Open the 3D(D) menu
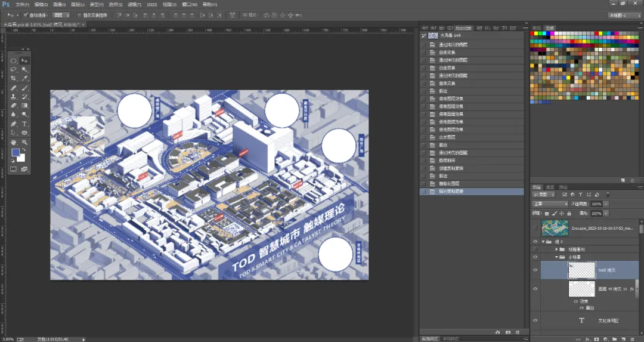Image resolution: width=644 pixels, height=342 pixels. (151, 5)
